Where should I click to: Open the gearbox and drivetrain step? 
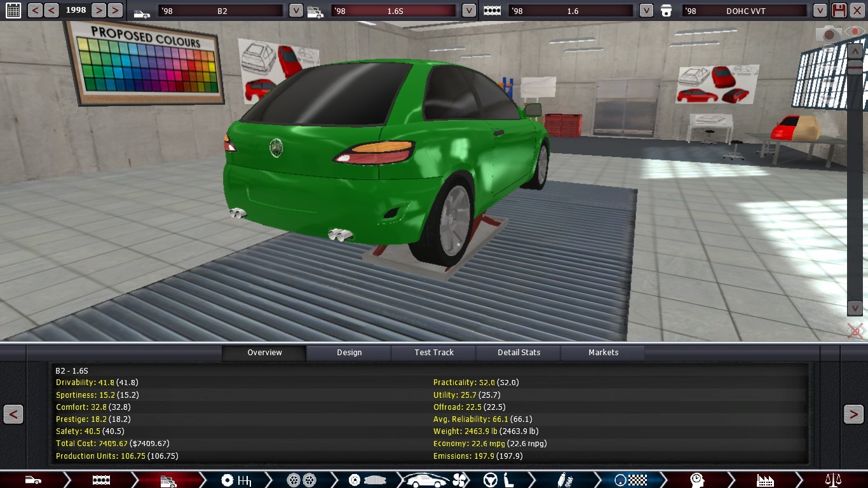tap(236, 480)
